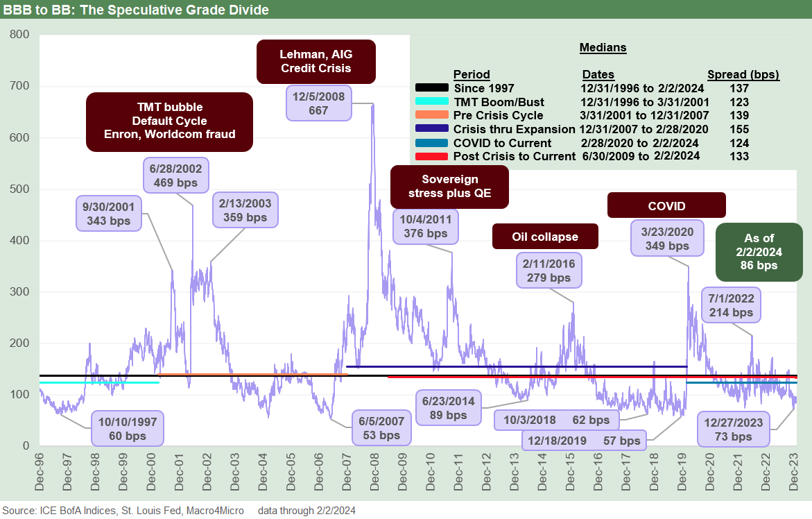
Task: Toggle the Lehman, AIG Credit Crisis annotation
Action: [x=316, y=61]
